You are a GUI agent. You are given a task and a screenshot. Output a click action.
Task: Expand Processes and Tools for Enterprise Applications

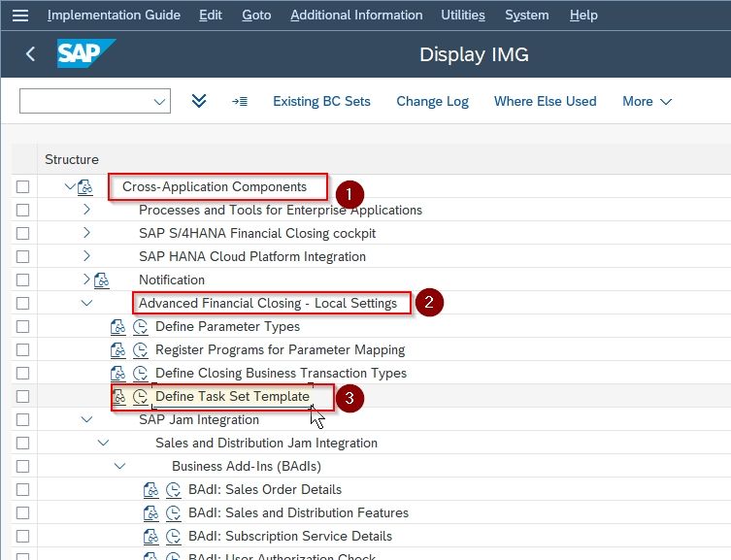(x=86, y=210)
